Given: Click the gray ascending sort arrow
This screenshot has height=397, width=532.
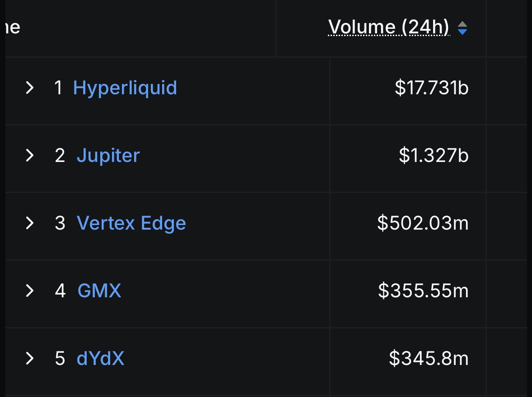Looking at the screenshot, I should click(x=462, y=24).
